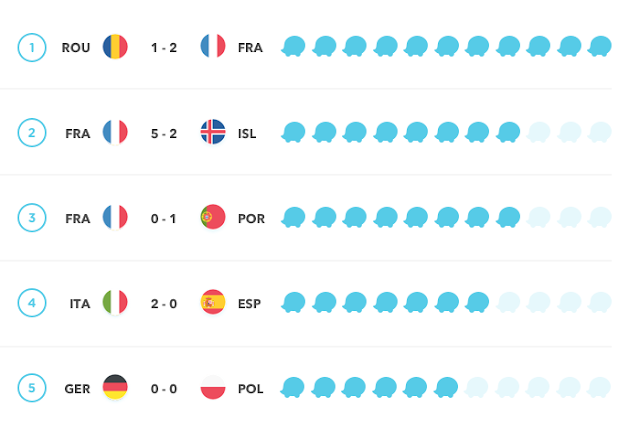Click rank number 3 circle
This screenshot has width=640, height=429.
pos(33,217)
